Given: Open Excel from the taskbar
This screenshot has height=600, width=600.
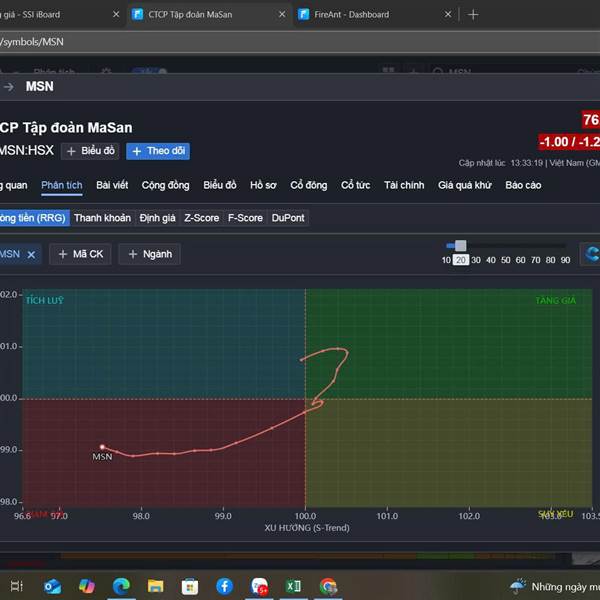Looking at the screenshot, I should point(294,586).
